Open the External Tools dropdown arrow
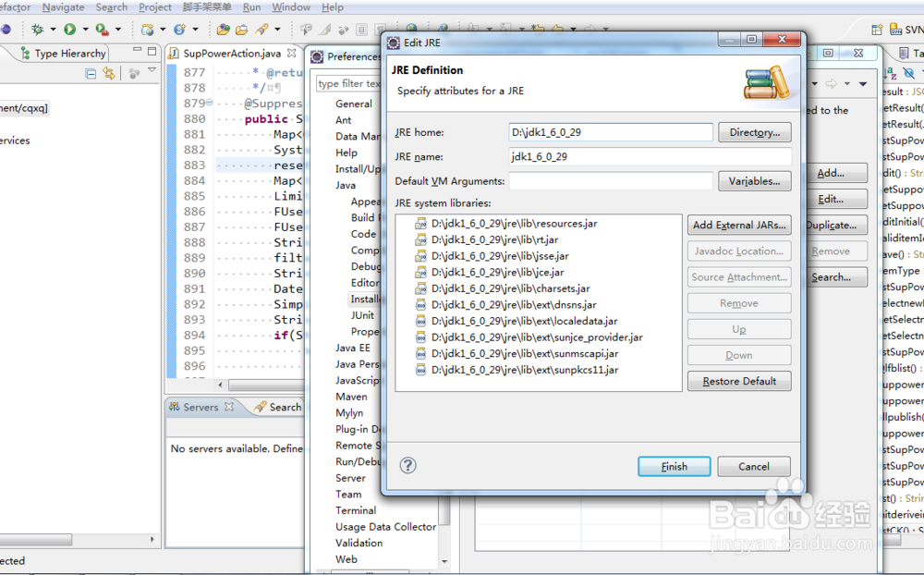 click(118, 29)
